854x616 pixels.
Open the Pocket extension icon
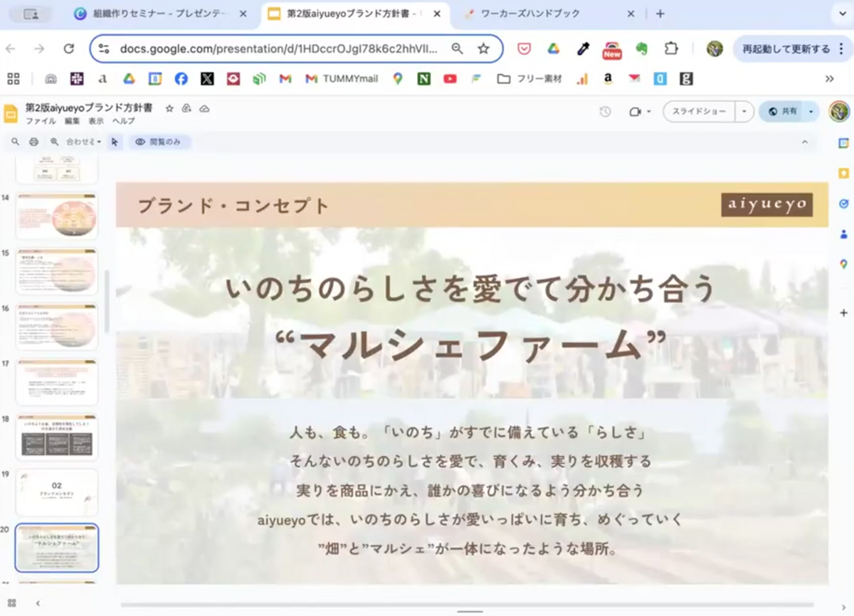[x=524, y=48]
